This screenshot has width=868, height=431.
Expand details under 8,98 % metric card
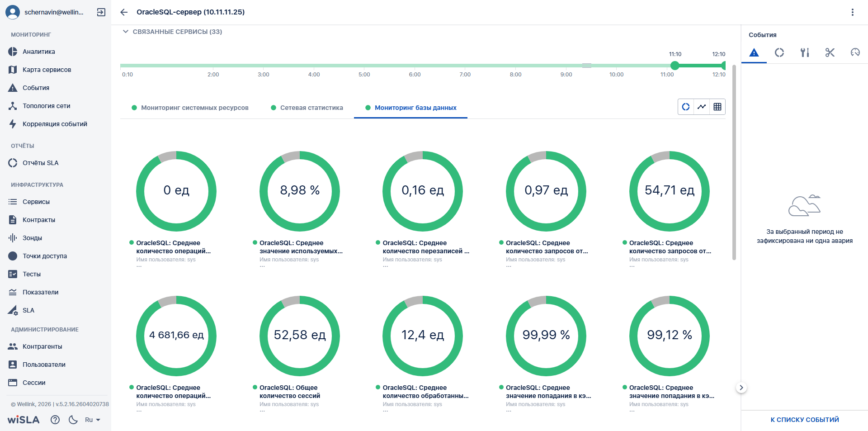[262, 266]
